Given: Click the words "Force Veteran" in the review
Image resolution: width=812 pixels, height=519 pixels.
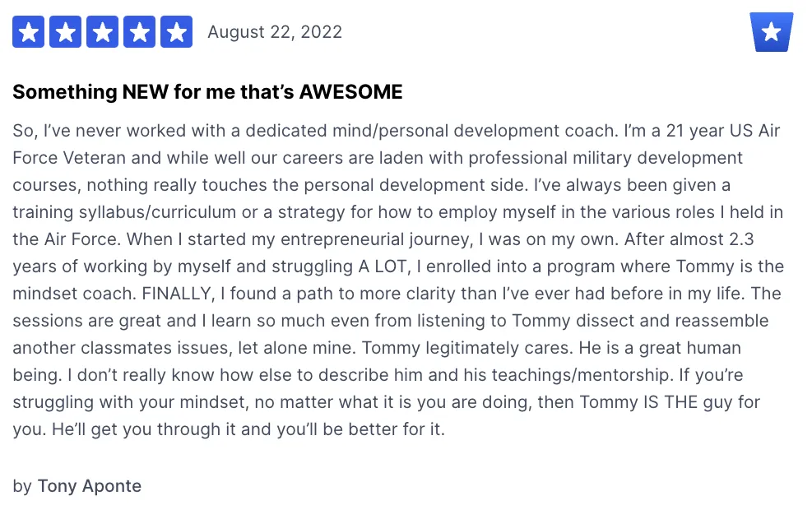Looking at the screenshot, I should coord(69,158).
